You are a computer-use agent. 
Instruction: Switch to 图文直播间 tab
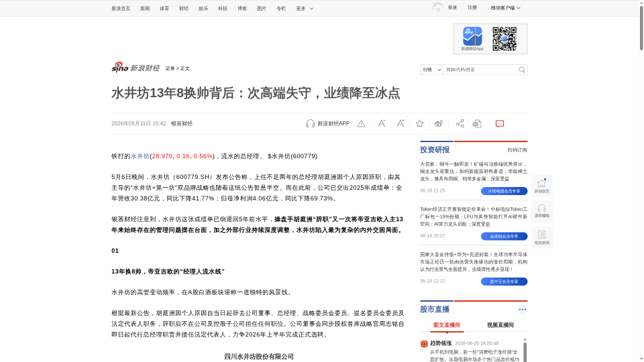(447, 325)
